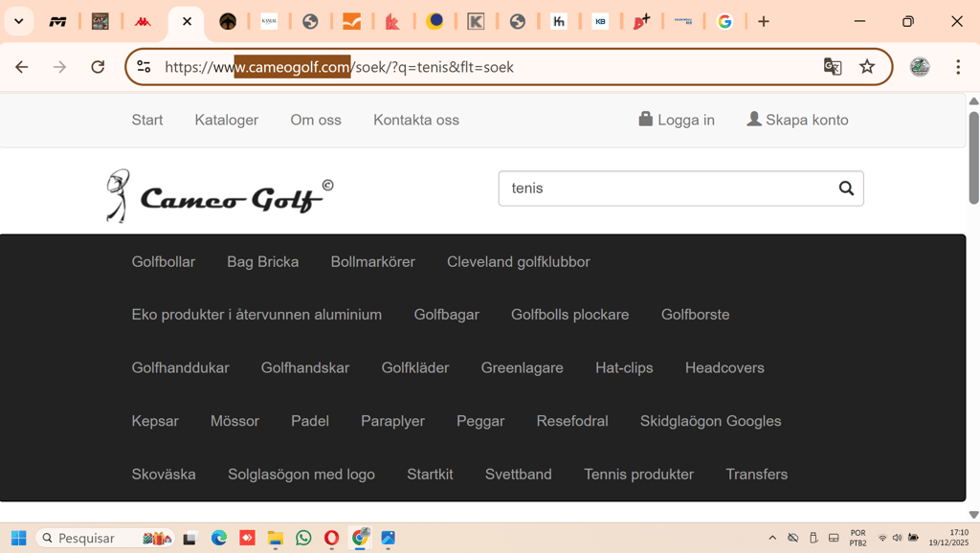Click Skapa konto link
This screenshot has height=553, width=980.
pyautogui.click(x=797, y=120)
